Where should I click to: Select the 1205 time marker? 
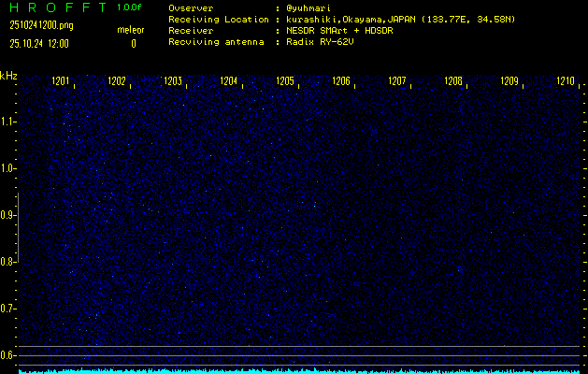point(285,82)
